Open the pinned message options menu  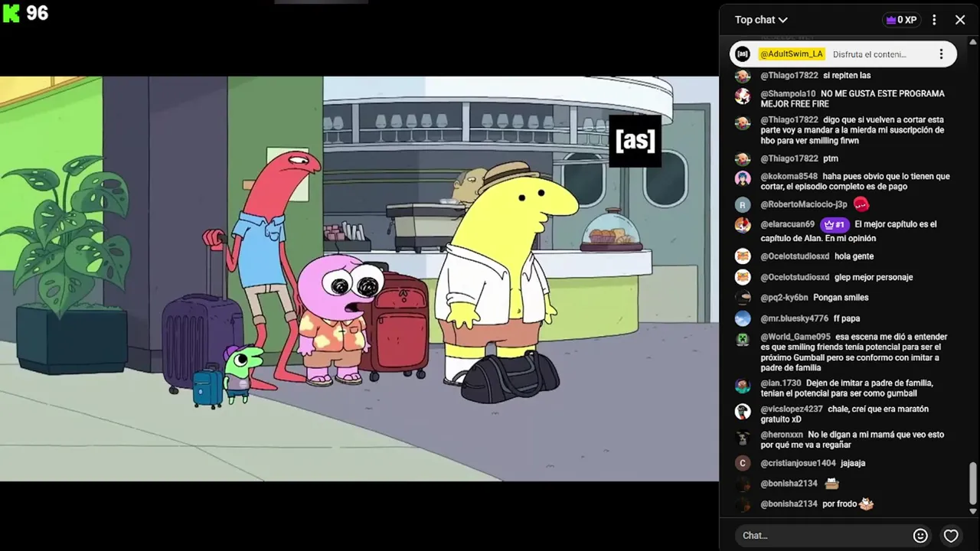[941, 54]
